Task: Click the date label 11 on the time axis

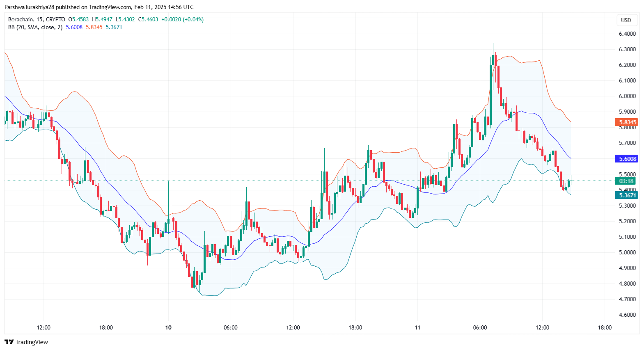Action: click(x=417, y=327)
